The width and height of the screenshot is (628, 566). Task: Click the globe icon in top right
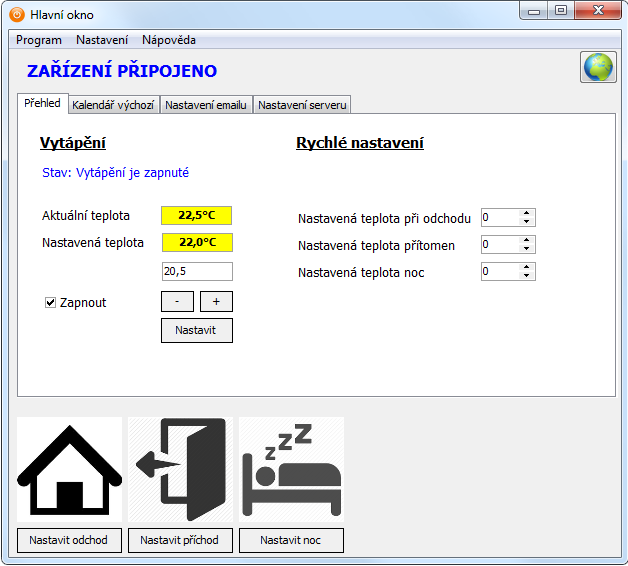click(597, 67)
